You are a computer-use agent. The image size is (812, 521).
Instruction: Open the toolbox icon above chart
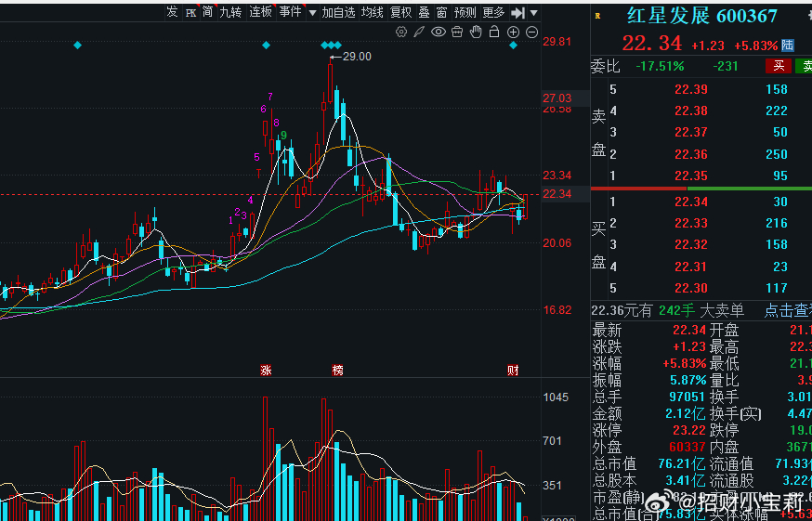point(457,33)
